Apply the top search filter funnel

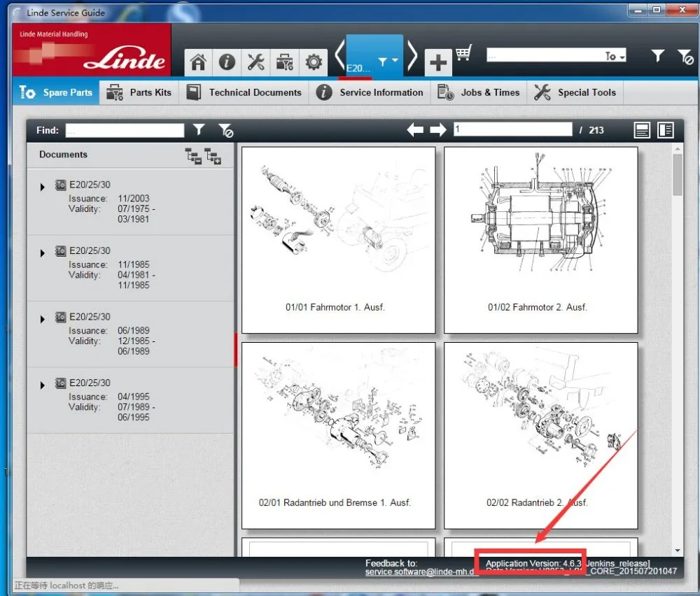(x=657, y=56)
